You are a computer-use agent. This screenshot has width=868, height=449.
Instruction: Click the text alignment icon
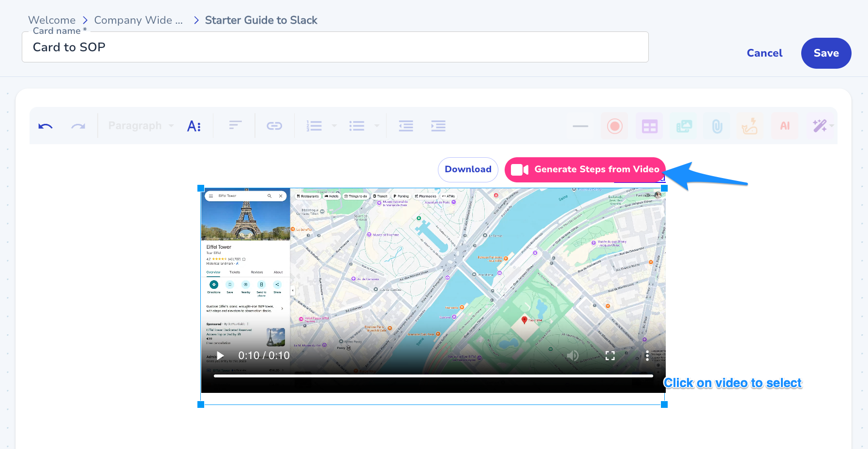pyautogui.click(x=235, y=126)
